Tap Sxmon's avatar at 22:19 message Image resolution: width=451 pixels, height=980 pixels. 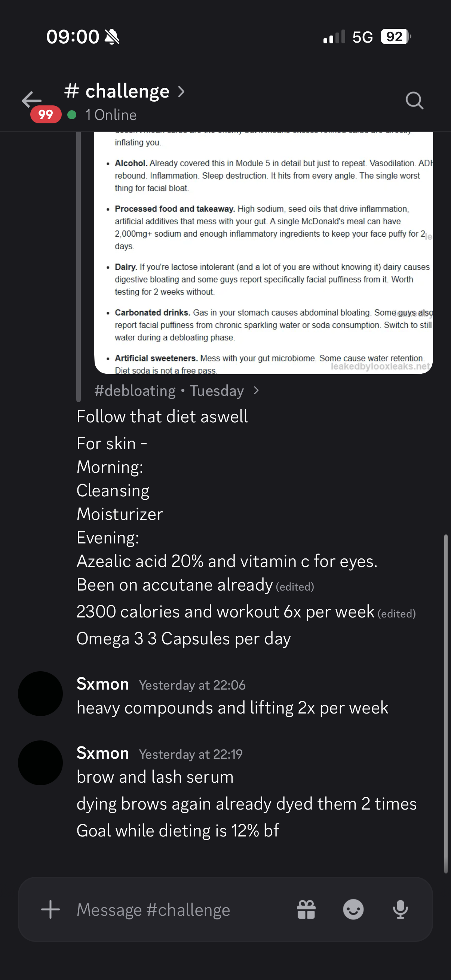(x=40, y=763)
